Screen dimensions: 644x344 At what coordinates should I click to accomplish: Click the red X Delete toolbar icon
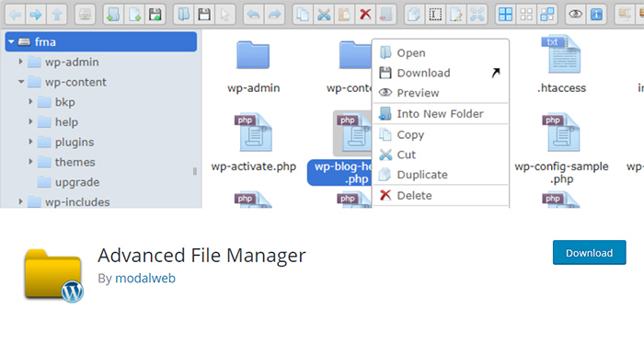point(365,15)
